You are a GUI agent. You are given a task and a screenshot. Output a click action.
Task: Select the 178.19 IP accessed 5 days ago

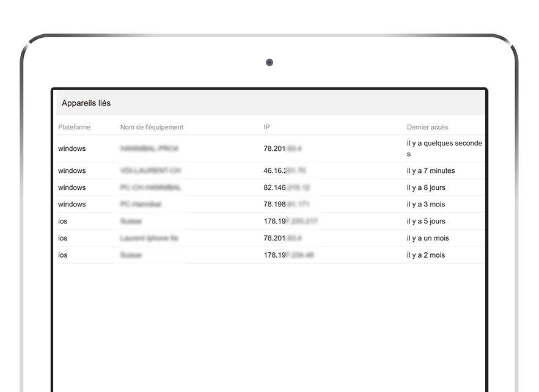290,222
